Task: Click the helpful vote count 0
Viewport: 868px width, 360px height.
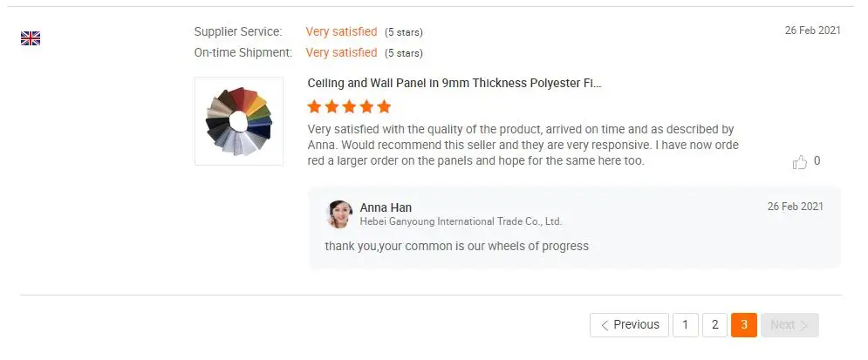Action: pyautogui.click(x=817, y=161)
